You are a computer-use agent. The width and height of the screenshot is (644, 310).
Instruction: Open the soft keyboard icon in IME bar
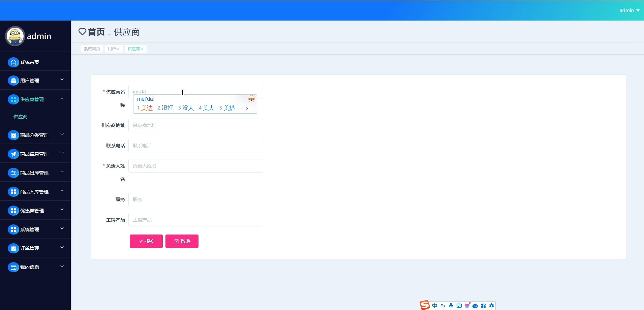tap(459, 306)
